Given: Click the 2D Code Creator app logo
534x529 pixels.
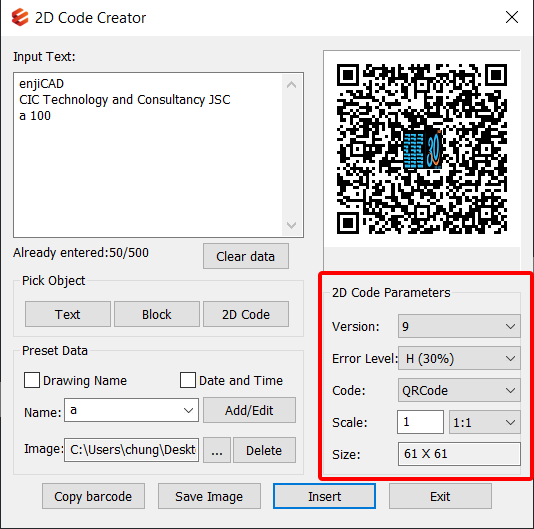Looking at the screenshot, I should click(x=20, y=17).
